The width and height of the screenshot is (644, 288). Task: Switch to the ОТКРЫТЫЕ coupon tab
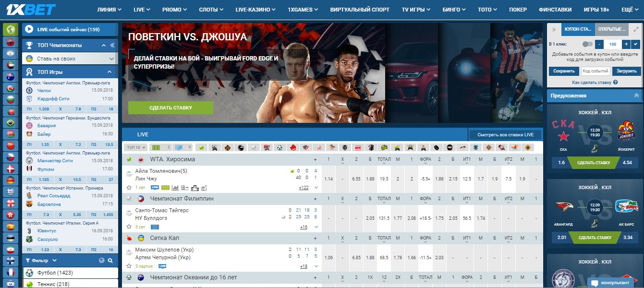tap(611, 30)
